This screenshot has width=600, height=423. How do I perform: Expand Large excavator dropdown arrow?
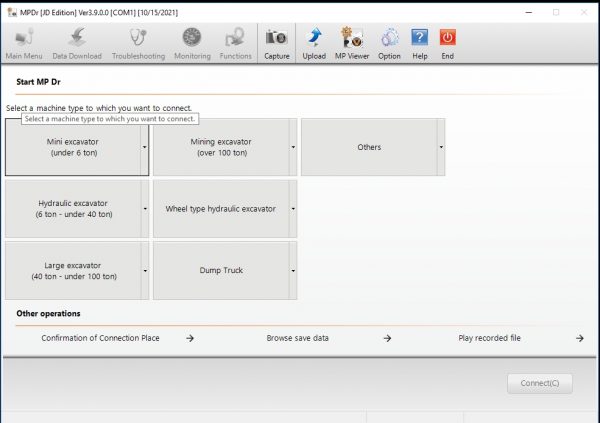[x=145, y=271]
